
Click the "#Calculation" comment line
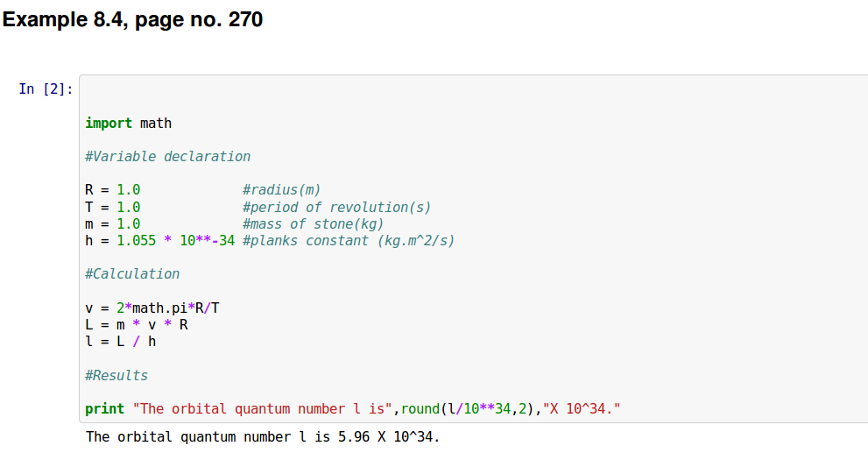[x=132, y=273]
